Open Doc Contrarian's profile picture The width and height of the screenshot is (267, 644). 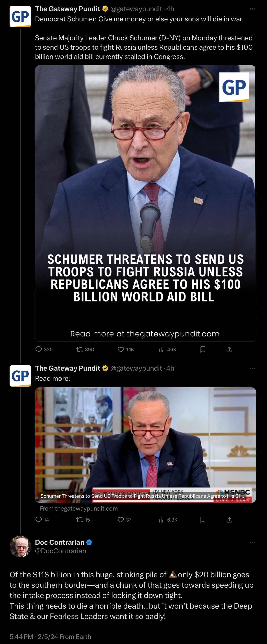[x=20, y=547]
